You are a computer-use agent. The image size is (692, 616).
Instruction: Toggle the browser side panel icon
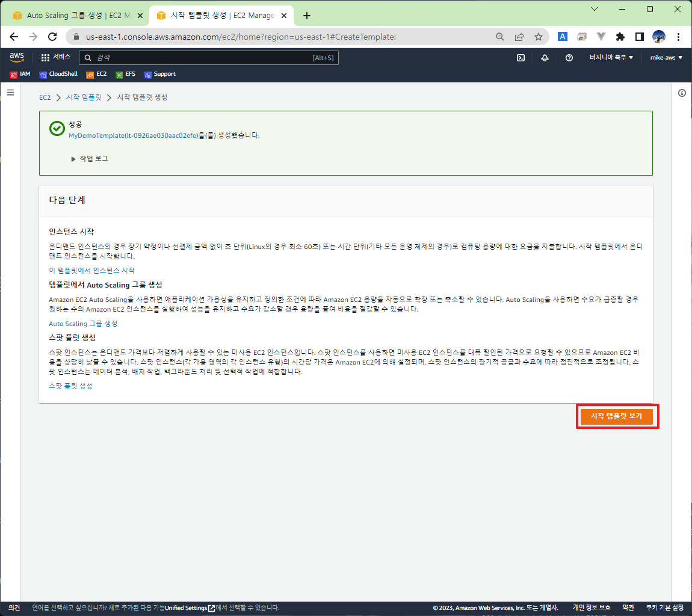640,37
